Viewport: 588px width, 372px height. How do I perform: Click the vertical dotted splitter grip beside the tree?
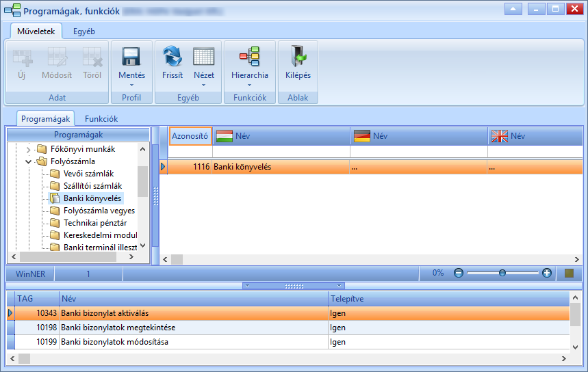point(155,196)
